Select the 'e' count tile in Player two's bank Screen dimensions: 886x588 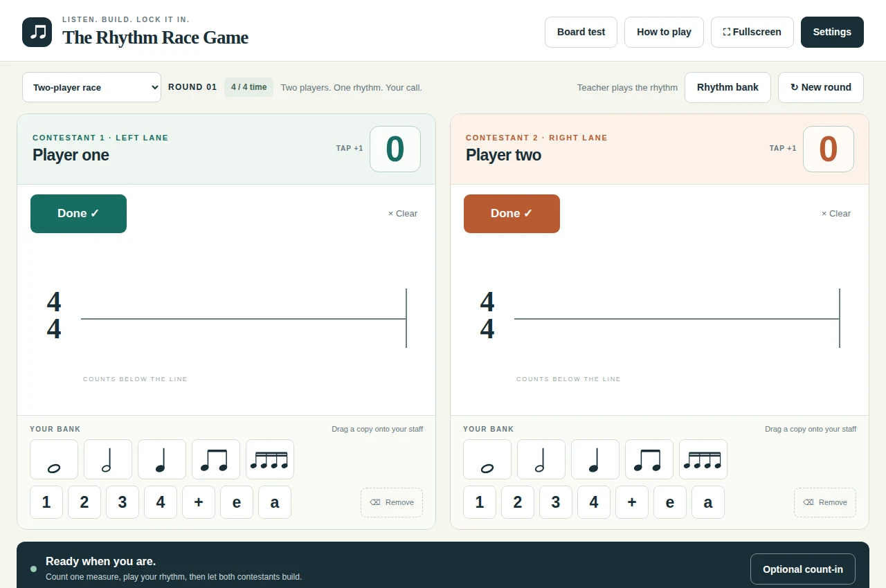click(670, 502)
